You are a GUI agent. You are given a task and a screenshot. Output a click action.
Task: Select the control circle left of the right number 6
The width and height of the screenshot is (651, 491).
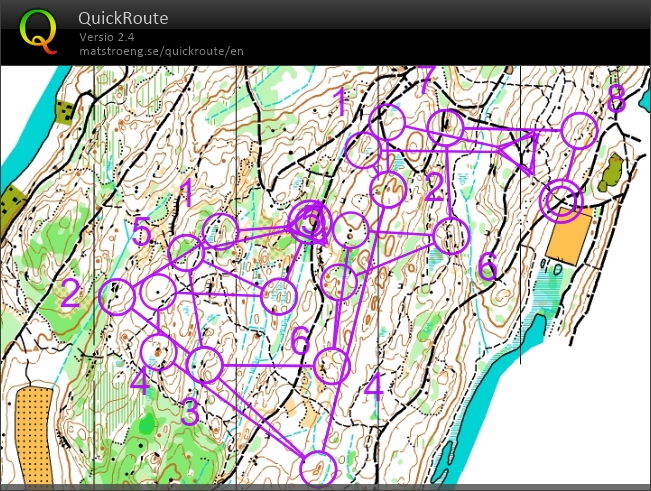tap(451, 236)
